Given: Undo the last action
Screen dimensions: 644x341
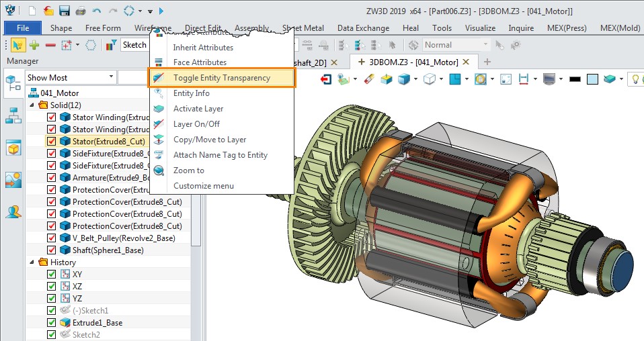Looking at the screenshot, I should [x=97, y=11].
